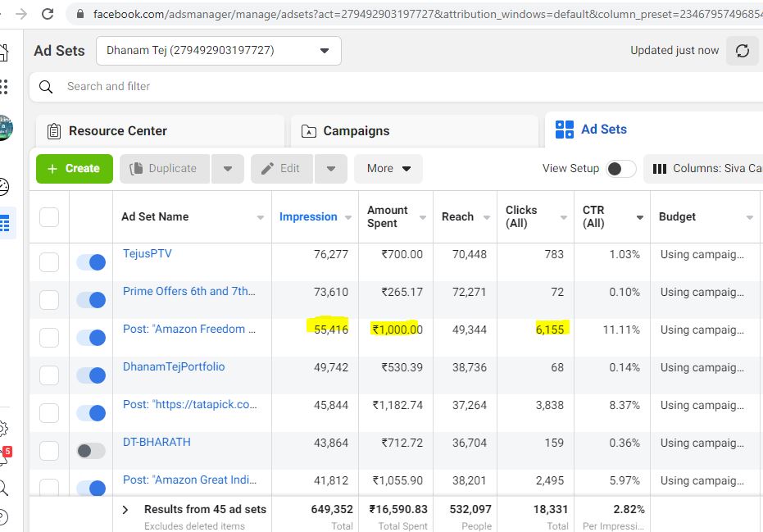Open Budget column menu arrow
Image resolution: width=763 pixels, height=532 pixels.
749,217
